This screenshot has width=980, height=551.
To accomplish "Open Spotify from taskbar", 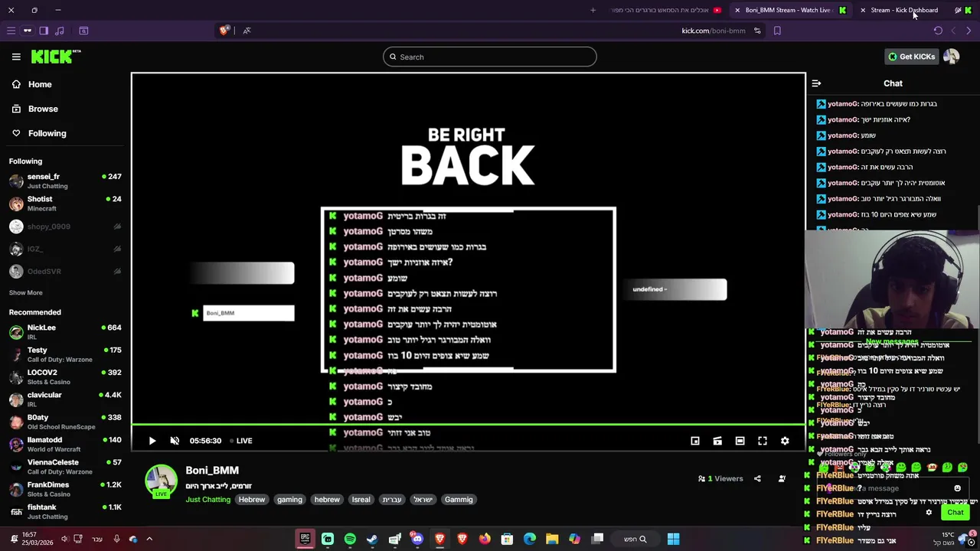I will pos(350,539).
